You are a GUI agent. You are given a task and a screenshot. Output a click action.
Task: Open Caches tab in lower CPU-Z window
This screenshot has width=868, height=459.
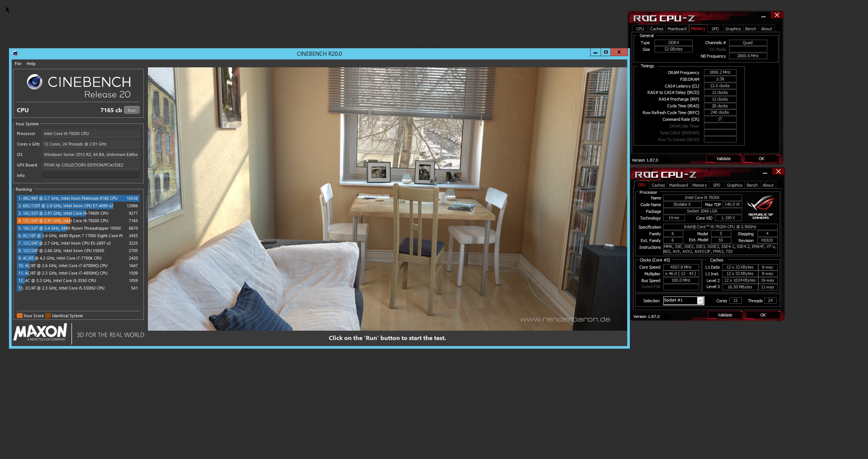pos(658,185)
